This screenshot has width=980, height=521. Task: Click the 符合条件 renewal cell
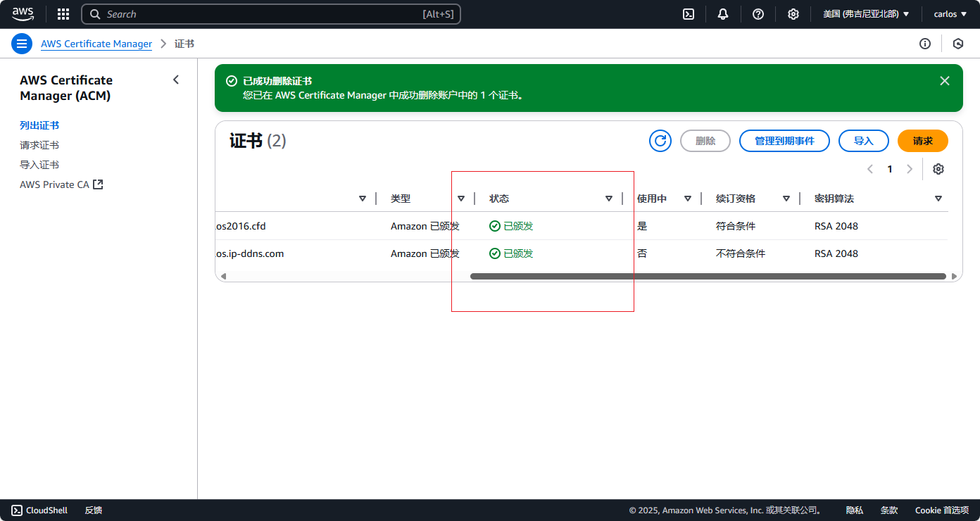[736, 226]
